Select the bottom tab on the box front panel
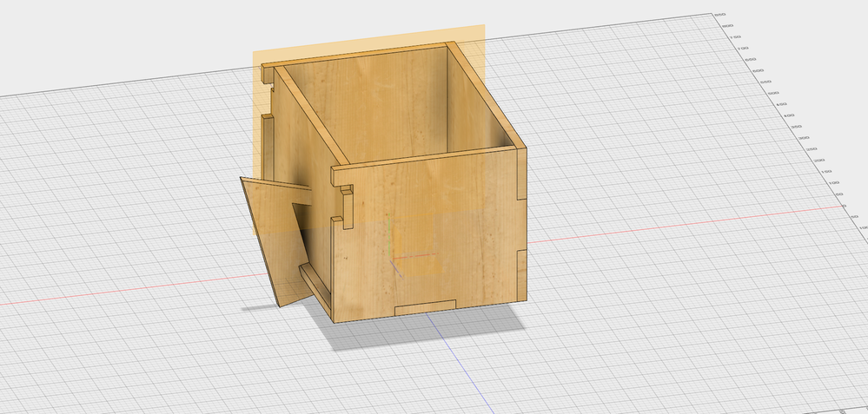Viewport: 868px width, 414px height. [425, 307]
